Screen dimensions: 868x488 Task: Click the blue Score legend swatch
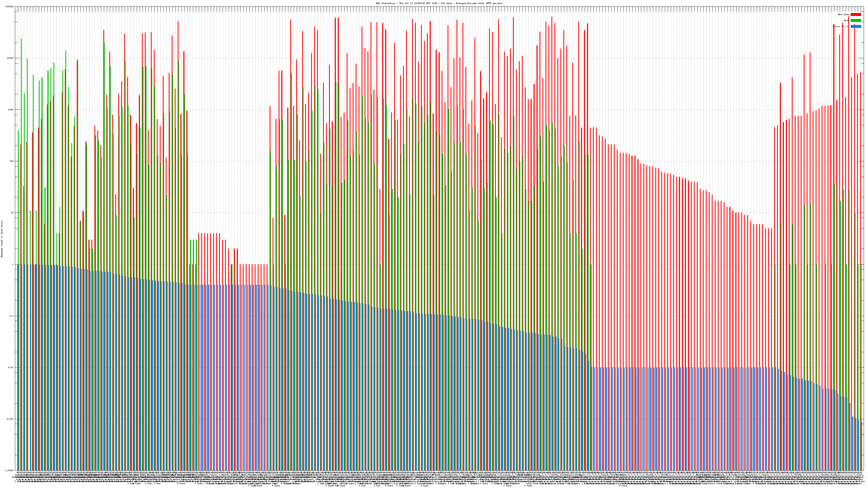(x=856, y=26)
